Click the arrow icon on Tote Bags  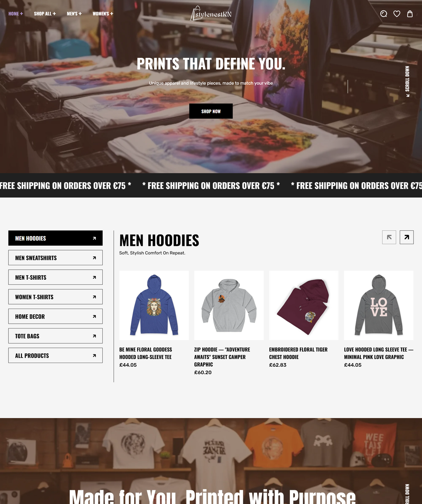[94, 336]
